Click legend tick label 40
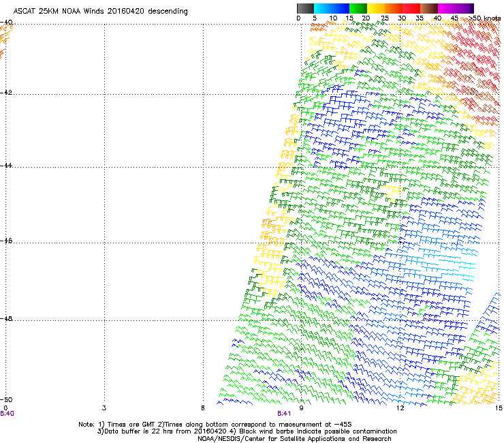504x443 pixels. [437, 18]
